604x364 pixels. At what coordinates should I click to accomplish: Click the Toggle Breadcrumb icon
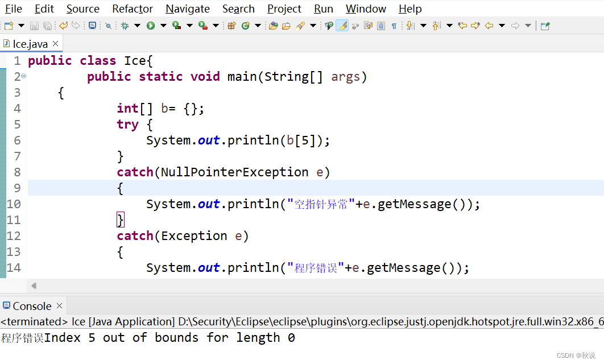[x=329, y=26]
